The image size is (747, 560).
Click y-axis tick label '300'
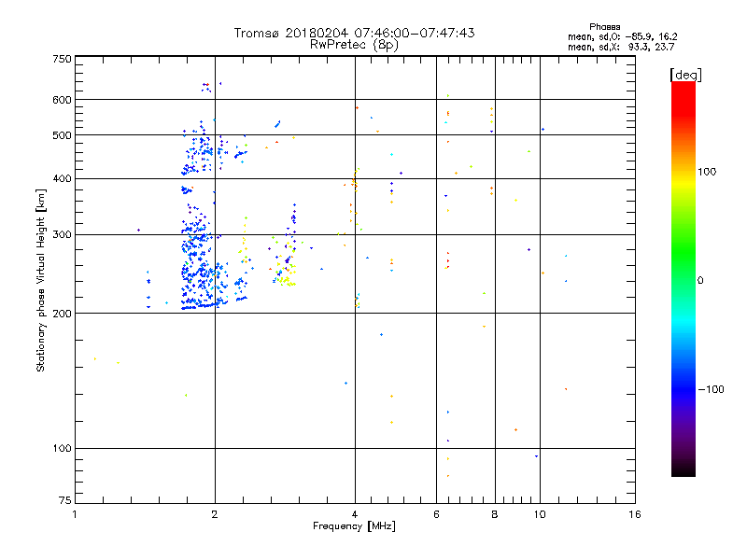pyautogui.click(x=62, y=235)
